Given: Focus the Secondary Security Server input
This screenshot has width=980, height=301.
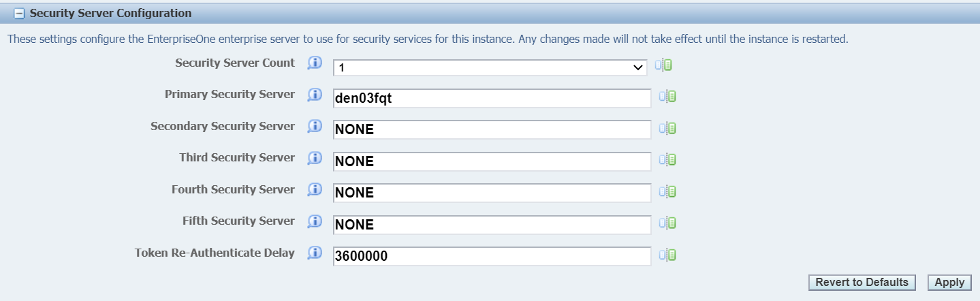Looking at the screenshot, I should pyautogui.click(x=492, y=129).
